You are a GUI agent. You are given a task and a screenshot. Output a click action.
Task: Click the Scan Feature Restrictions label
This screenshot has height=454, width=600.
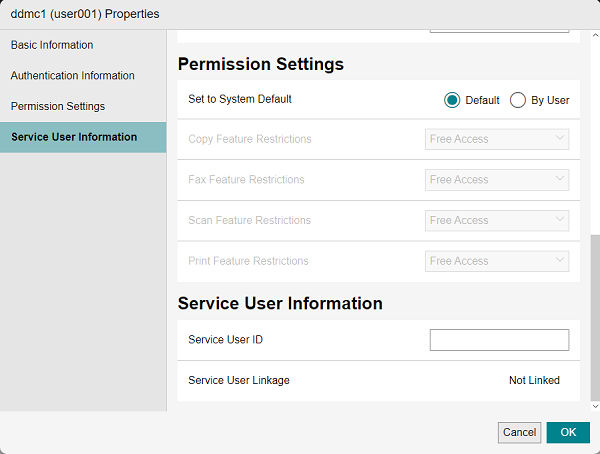[249, 220]
